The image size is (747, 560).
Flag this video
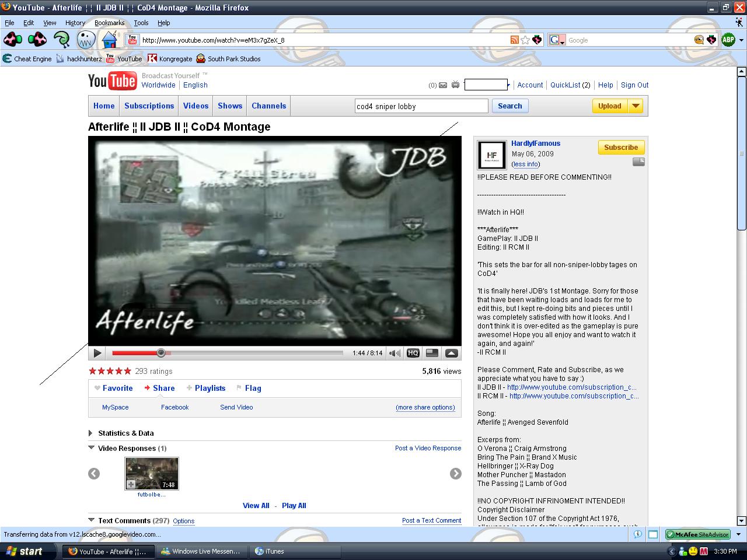[249, 388]
